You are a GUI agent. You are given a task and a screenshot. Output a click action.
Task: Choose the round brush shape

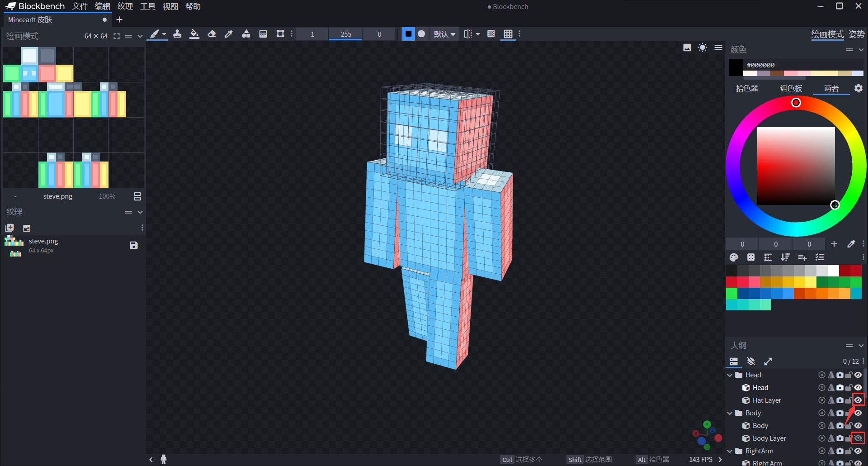pyautogui.click(x=421, y=34)
